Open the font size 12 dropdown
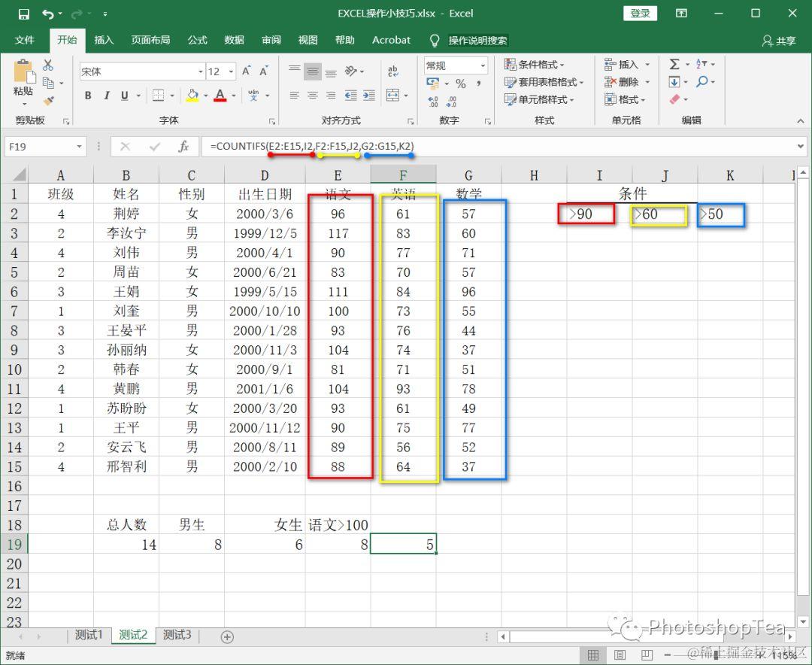The height and width of the screenshot is (665, 812). pyautogui.click(x=231, y=71)
